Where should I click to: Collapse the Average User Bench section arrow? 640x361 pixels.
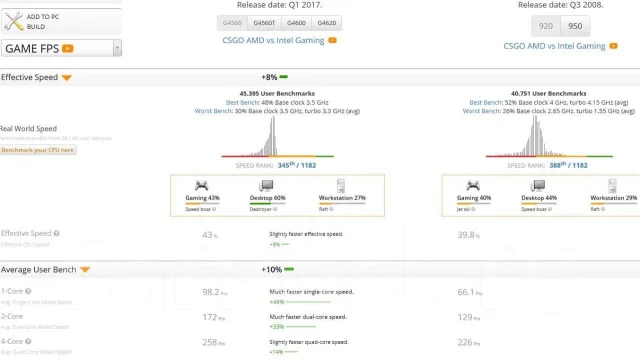85,270
